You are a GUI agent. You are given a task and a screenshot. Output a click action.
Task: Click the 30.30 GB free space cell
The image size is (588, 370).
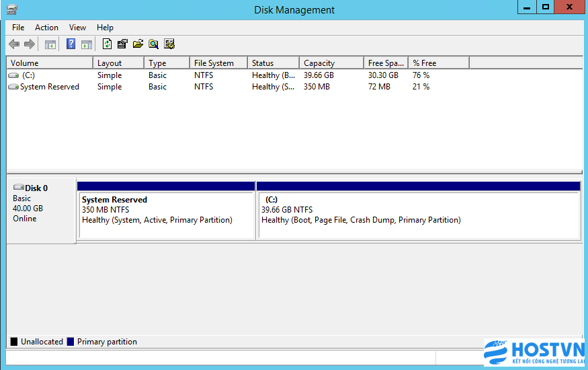click(383, 75)
